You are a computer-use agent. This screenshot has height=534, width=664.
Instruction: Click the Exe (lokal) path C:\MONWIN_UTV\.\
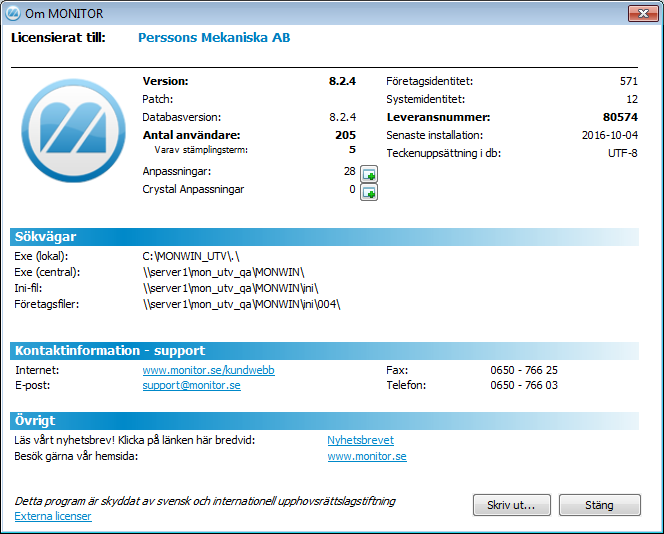[191, 256]
